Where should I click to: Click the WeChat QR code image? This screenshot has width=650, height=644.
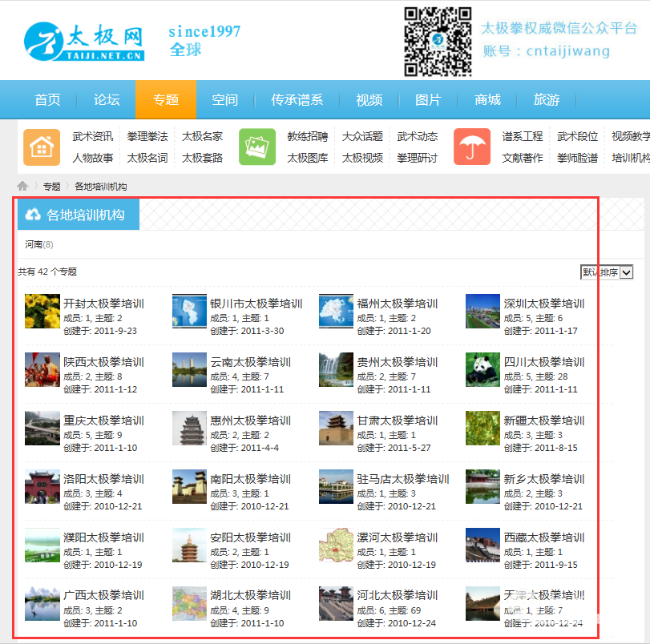(x=437, y=42)
